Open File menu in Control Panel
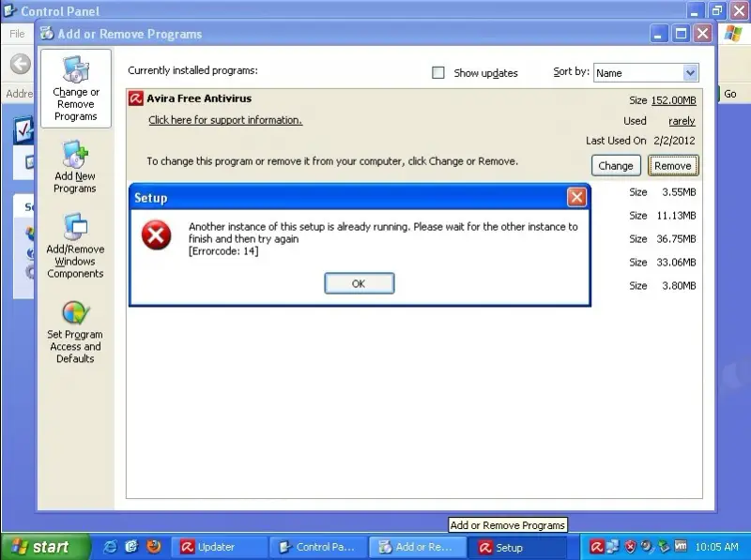Viewport: 751px width, 560px height. click(x=17, y=34)
